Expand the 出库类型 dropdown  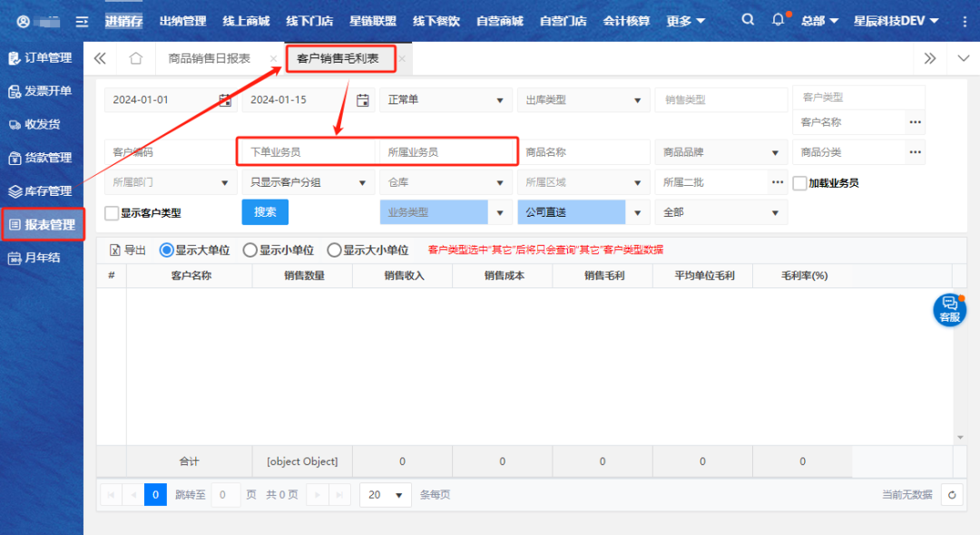point(581,100)
